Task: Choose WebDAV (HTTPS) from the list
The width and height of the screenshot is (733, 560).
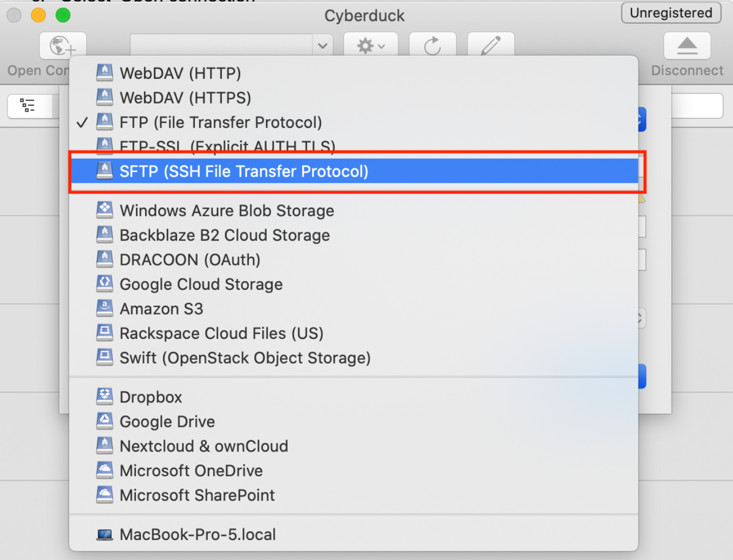Action: 185,98
